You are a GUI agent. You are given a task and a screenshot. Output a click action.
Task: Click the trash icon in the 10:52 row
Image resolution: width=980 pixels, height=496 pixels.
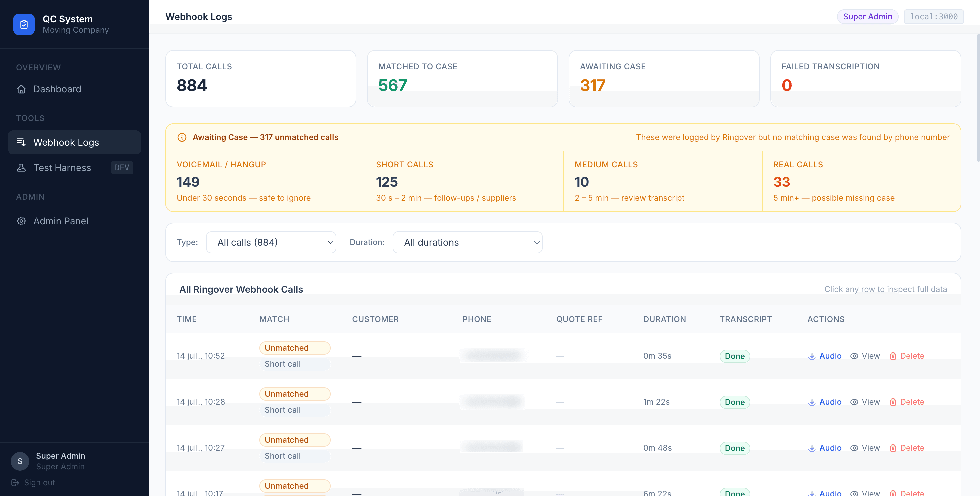click(893, 356)
